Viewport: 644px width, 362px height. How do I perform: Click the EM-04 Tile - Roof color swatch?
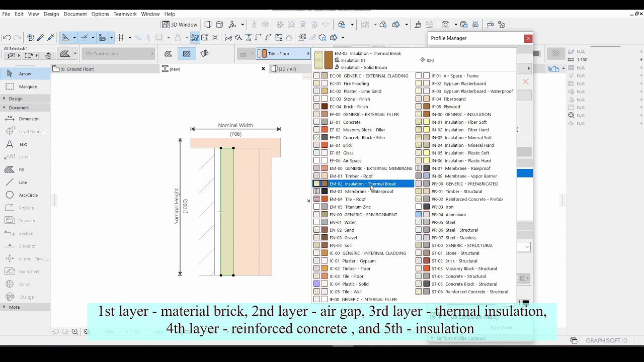click(325, 199)
